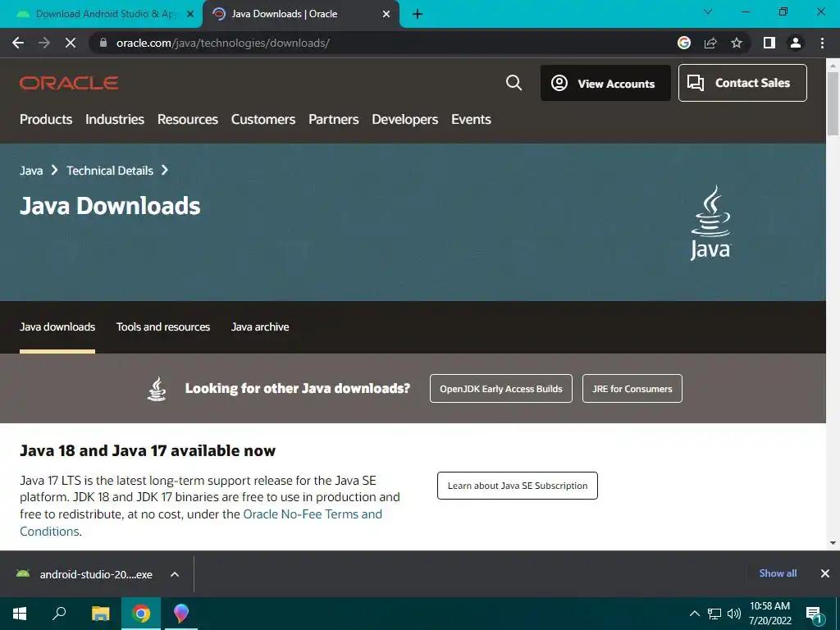Viewport: 840px width, 630px height.
Task: Click the Oracle logo
Action: [69, 83]
